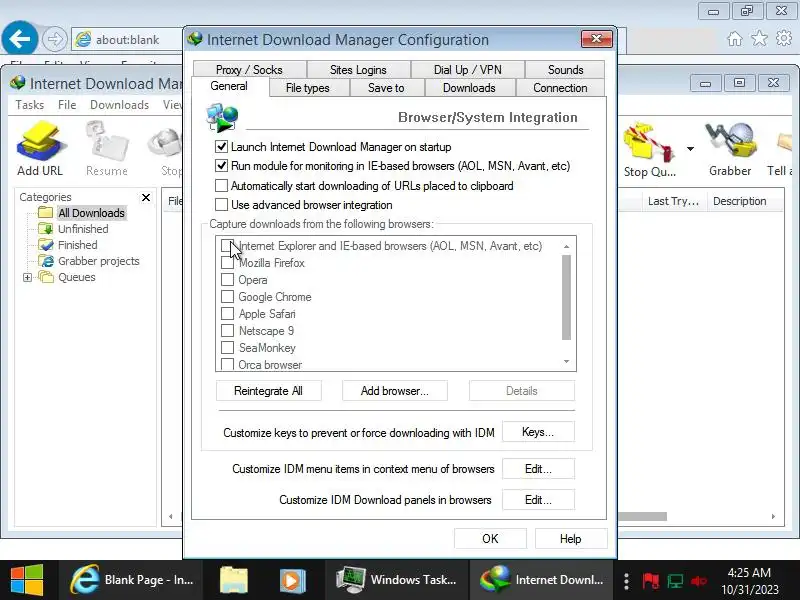This screenshot has height=600, width=800.
Task: Click the red flag tray icon
Action: point(651,581)
